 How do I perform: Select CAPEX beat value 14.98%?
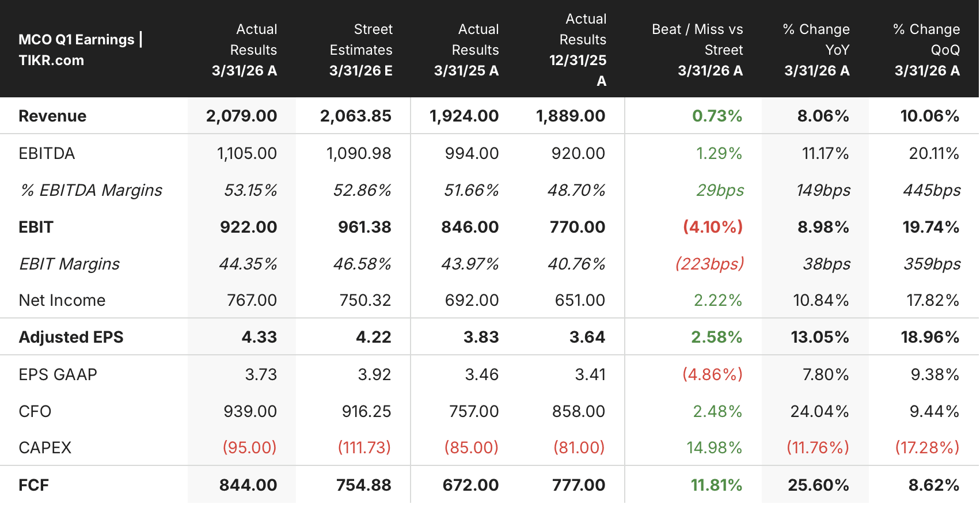[714, 448]
